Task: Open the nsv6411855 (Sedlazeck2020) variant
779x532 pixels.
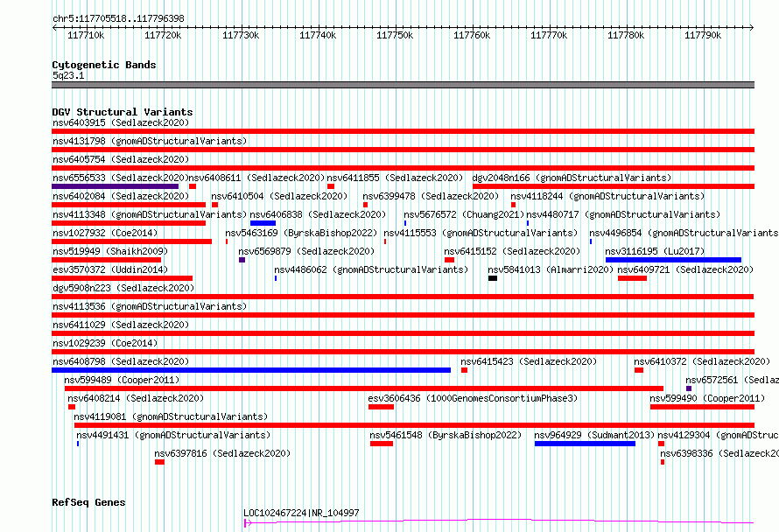Action: (395, 178)
